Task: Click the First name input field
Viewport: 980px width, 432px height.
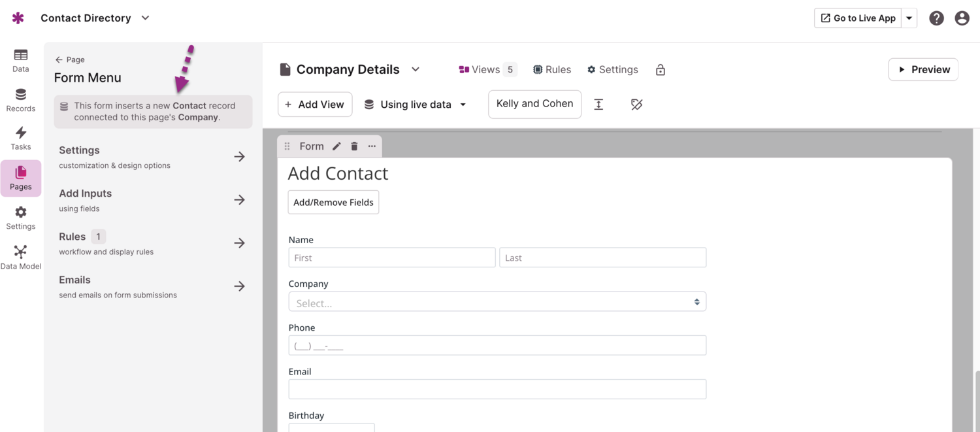Action: (391, 258)
